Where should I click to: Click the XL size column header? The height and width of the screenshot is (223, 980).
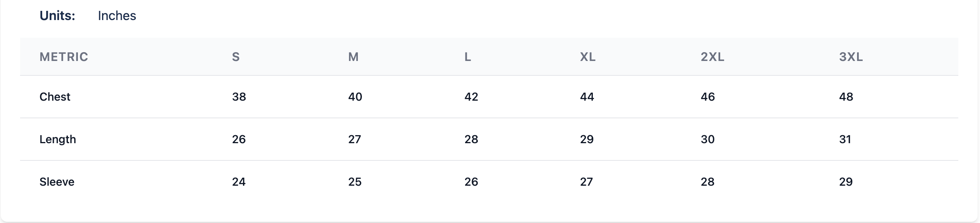[588, 57]
